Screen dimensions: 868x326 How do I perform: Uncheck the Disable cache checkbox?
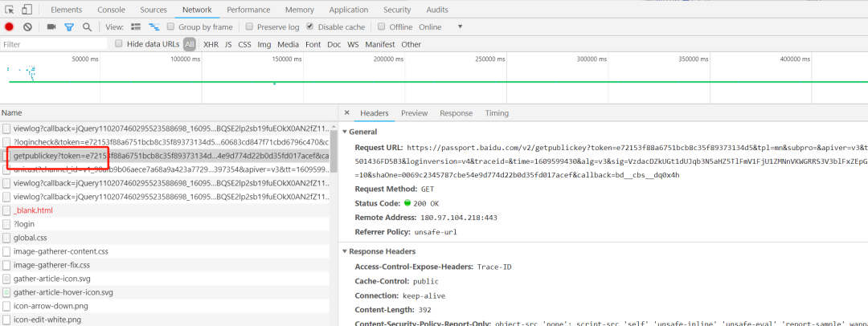point(310,26)
